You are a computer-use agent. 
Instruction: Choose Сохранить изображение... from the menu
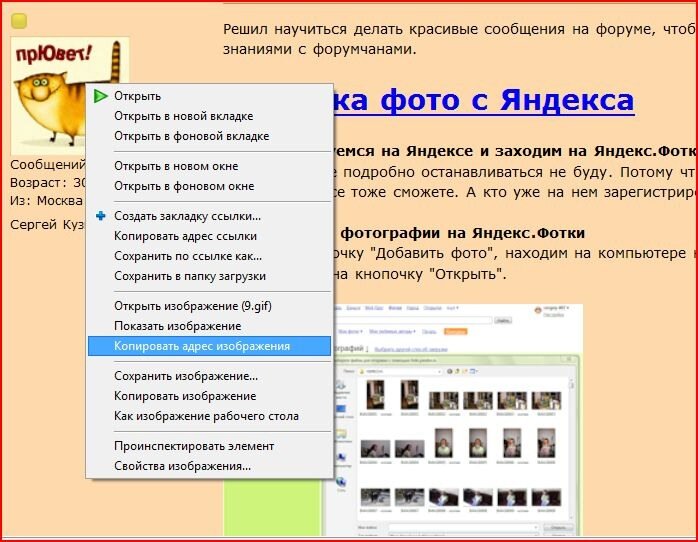coord(186,376)
